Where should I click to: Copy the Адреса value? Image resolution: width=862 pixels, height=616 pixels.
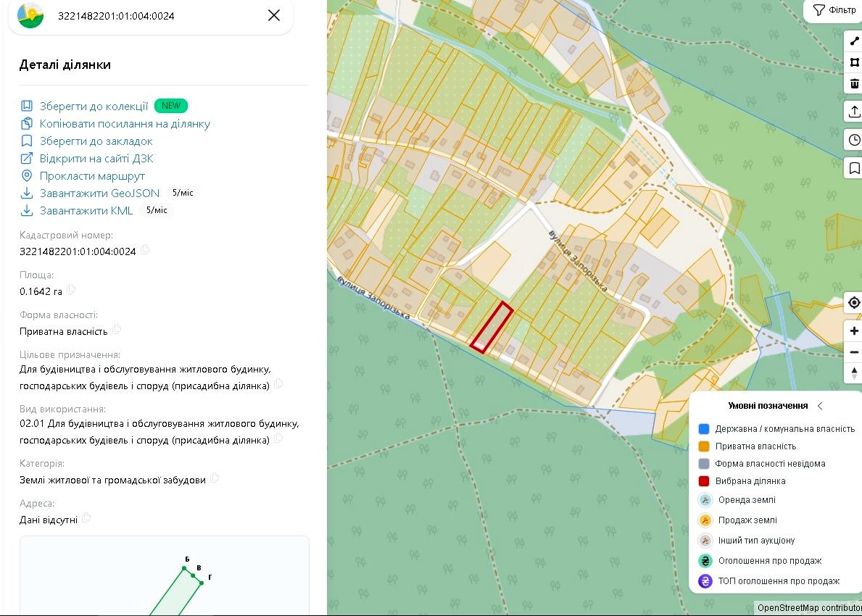[x=86, y=517]
